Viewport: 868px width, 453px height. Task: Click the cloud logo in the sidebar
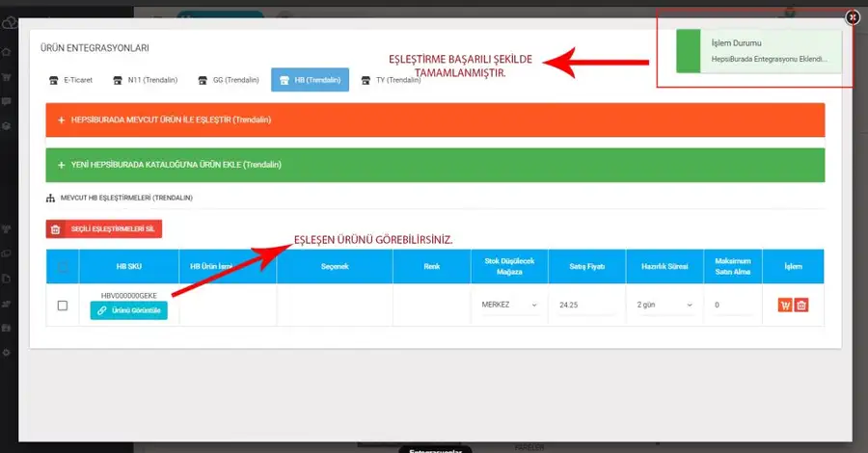pyautogui.click(x=9, y=24)
